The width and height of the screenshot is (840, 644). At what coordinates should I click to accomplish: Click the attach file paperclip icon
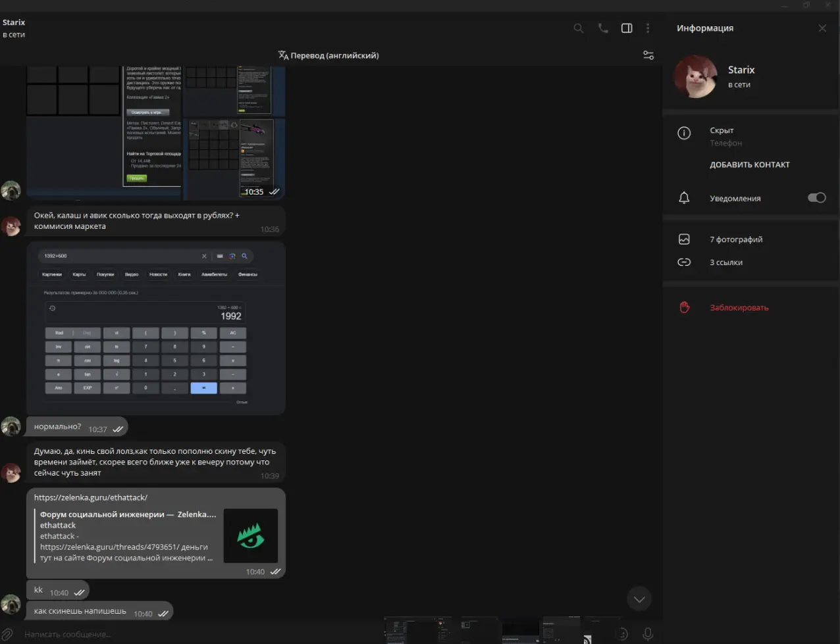[8, 634]
